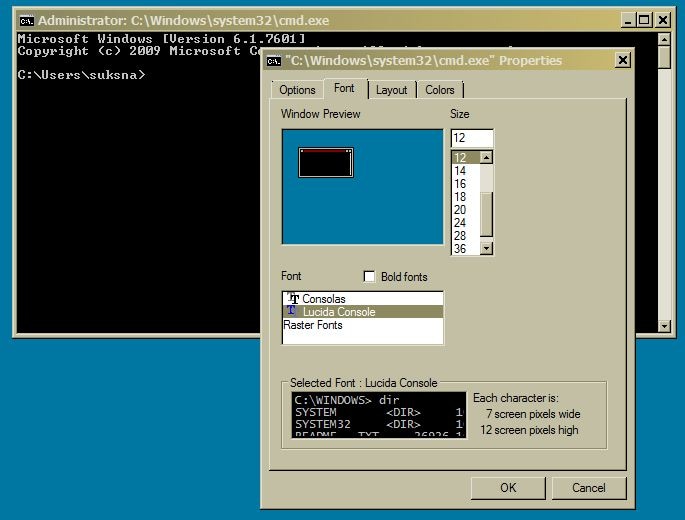This screenshot has width=685, height=520.
Task: Click the C:\Users\suksna> prompt line
Action: click(x=81, y=75)
